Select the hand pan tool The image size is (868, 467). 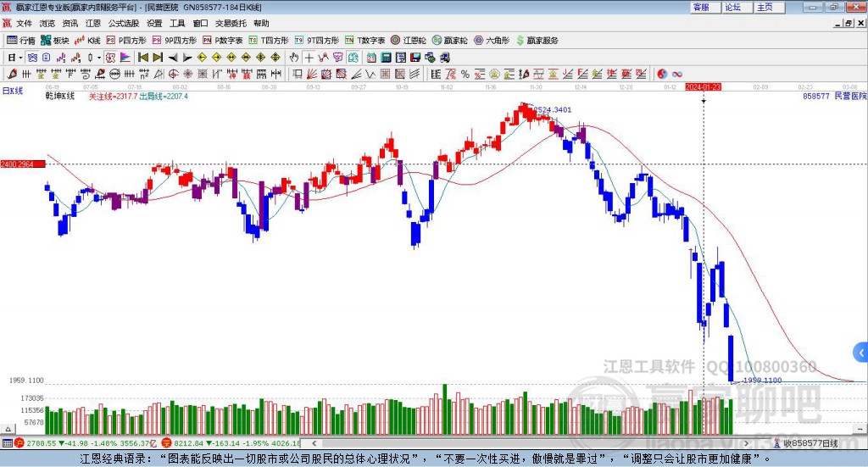(x=294, y=58)
